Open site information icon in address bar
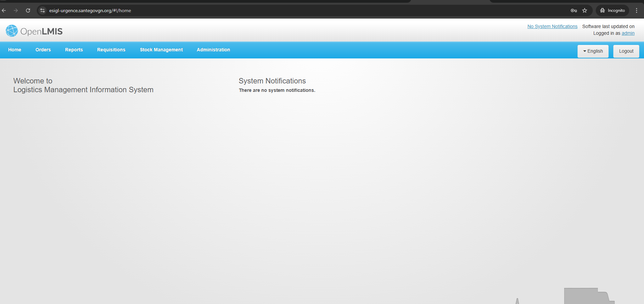This screenshot has width=644, height=304. pos(43,10)
